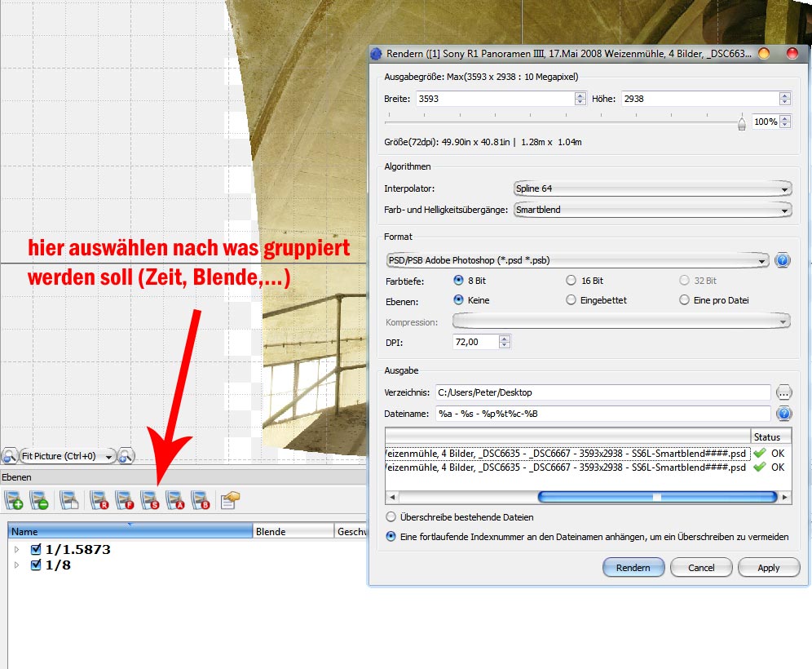Click the zoom-in magnifier beside Fit Picture

(126, 456)
